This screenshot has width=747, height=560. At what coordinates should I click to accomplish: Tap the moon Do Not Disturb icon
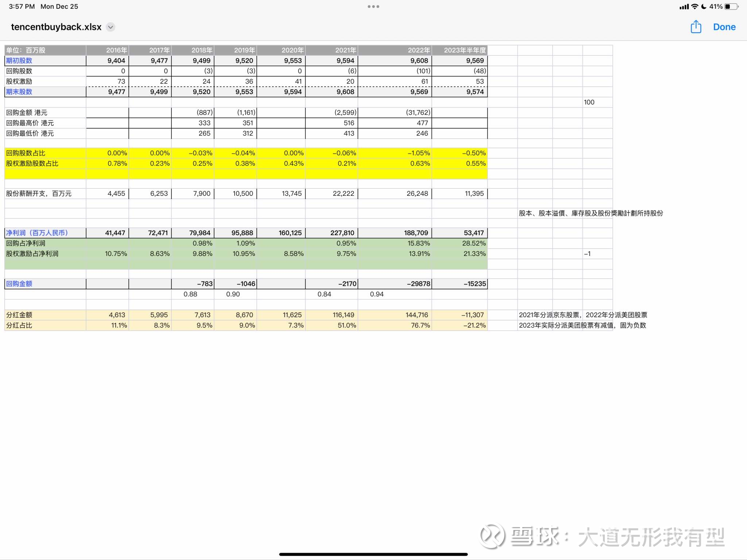pos(704,7)
